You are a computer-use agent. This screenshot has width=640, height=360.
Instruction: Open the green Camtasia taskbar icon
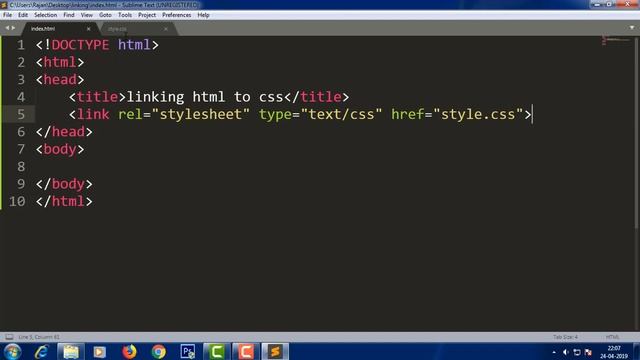tap(216, 351)
